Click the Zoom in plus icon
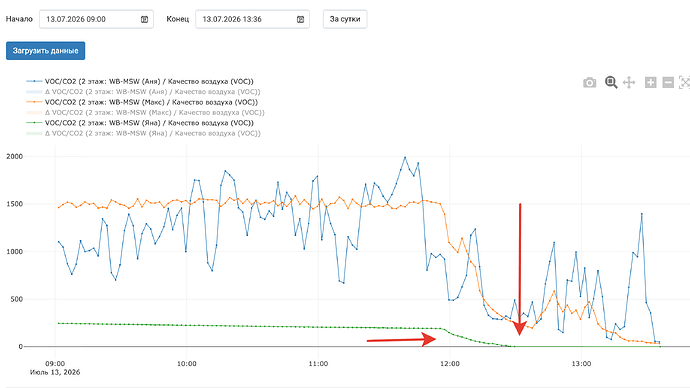Viewport: 690px width, 388px height. (x=650, y=82)
